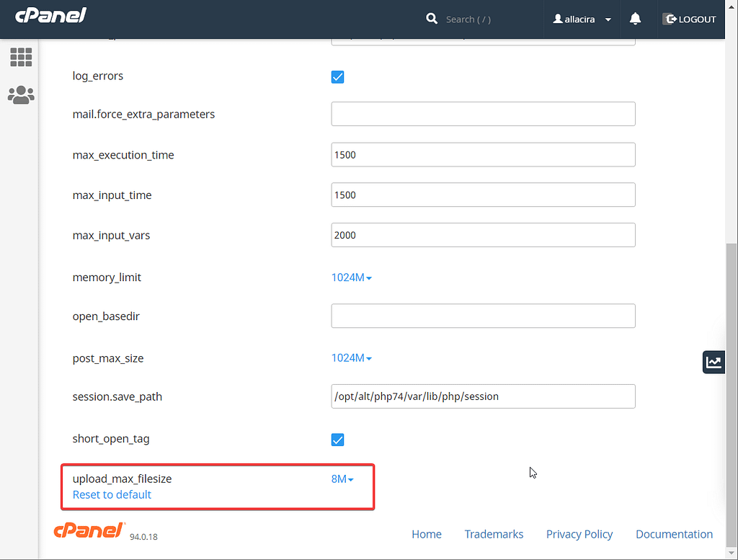This screenshot has height=560, width=738.
Task: Toggle the log_errors checkbox
Action: [x=337, y=76]
